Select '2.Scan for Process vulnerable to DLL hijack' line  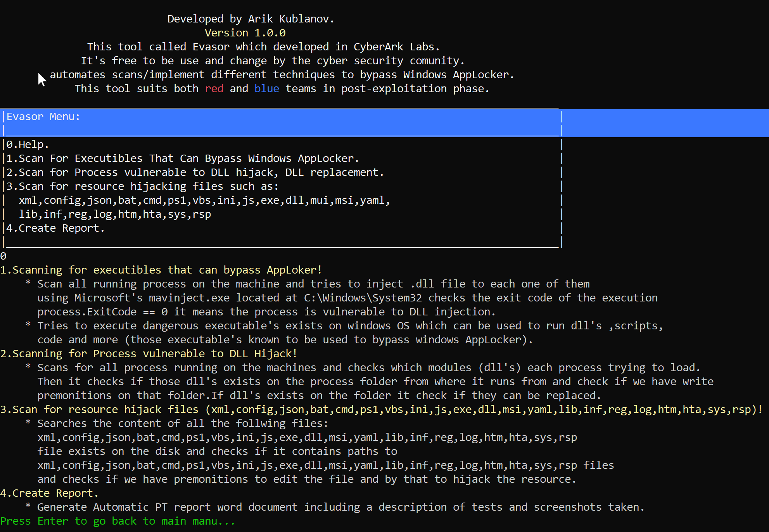[x=195, y=172]
